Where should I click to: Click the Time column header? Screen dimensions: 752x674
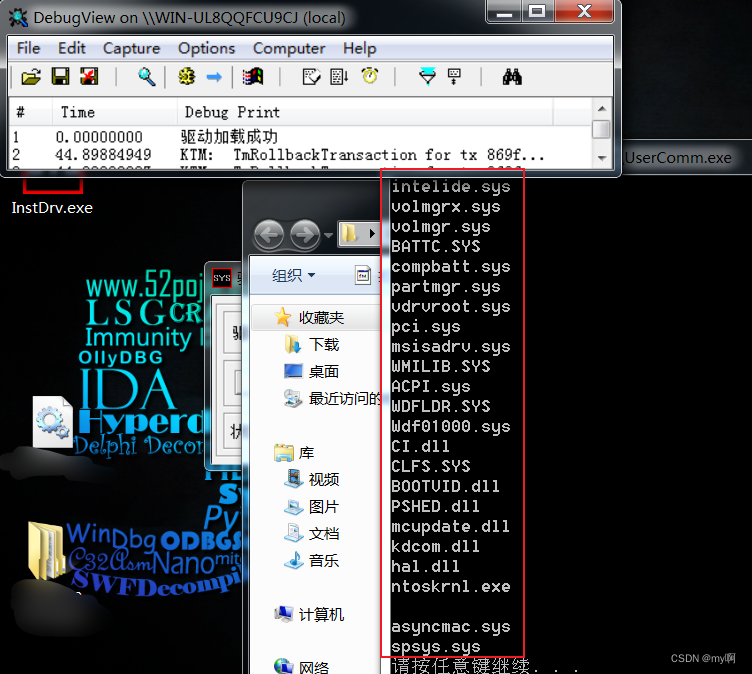tap(115, 112)
